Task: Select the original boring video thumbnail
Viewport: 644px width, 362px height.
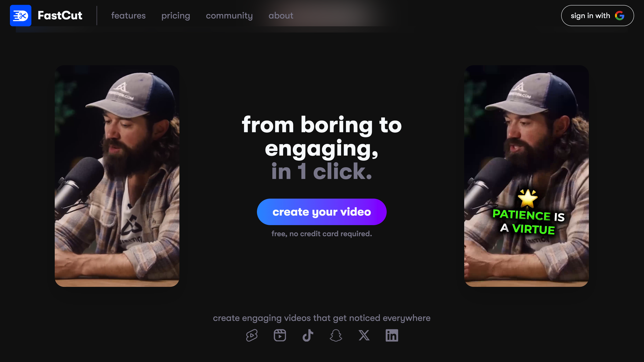Action: [x=117, y=176]
